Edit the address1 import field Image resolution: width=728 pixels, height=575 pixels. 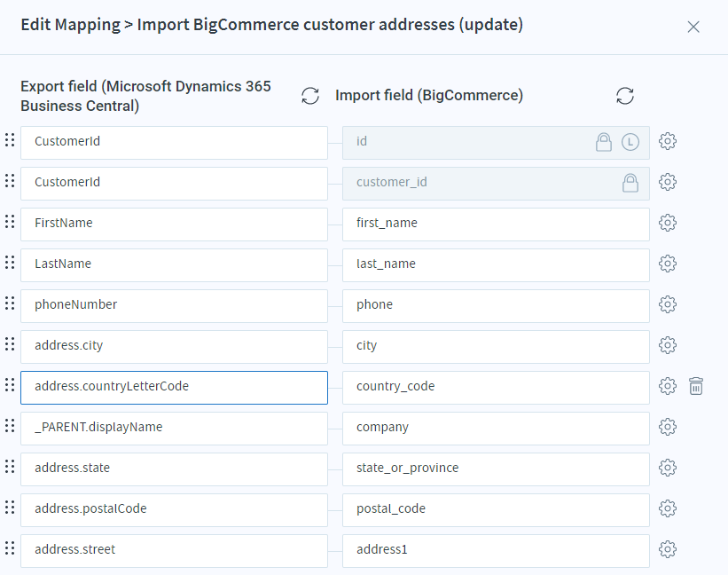[496, 551]
